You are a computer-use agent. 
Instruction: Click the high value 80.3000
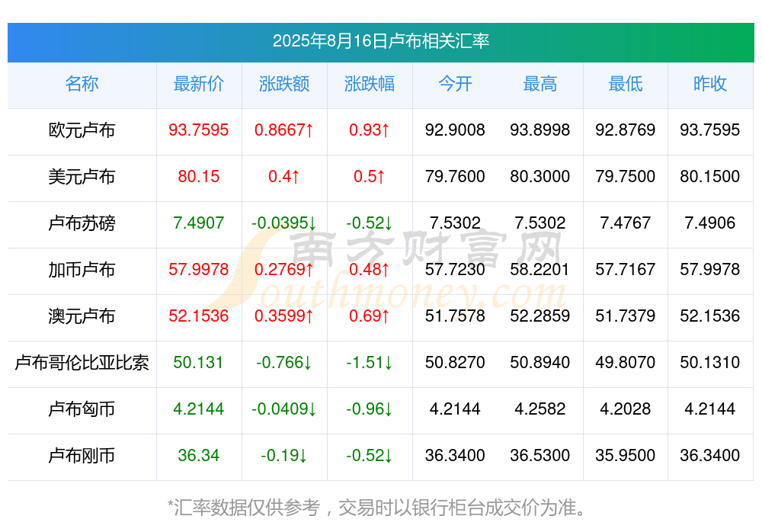[540, 176]
